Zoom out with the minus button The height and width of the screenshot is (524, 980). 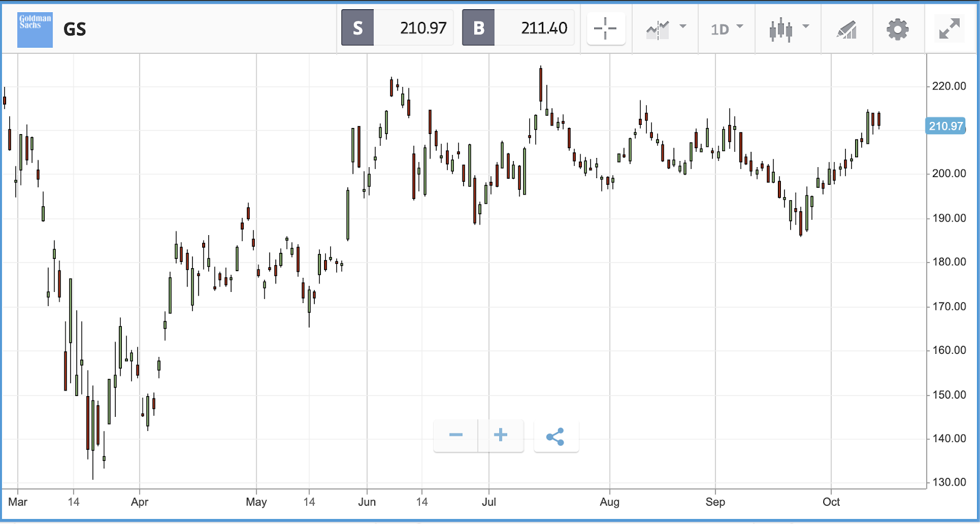click(456, 435)
